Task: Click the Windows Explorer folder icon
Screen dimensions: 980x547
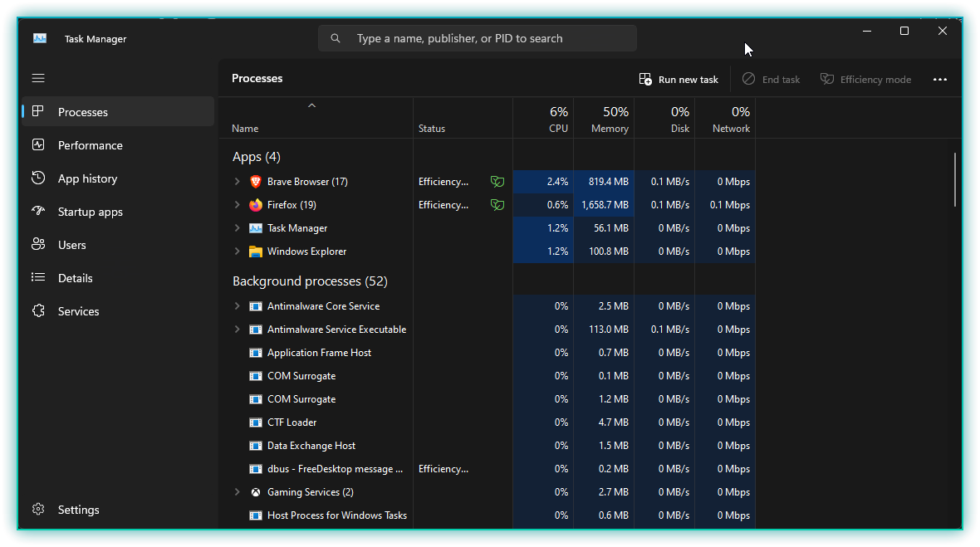Action: point(256,252)
